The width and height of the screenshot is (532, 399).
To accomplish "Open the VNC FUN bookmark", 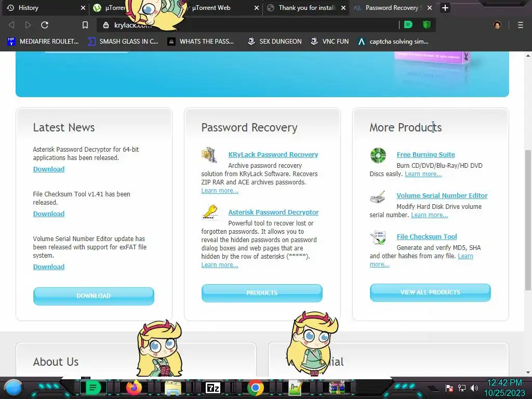I will [330, 42].
